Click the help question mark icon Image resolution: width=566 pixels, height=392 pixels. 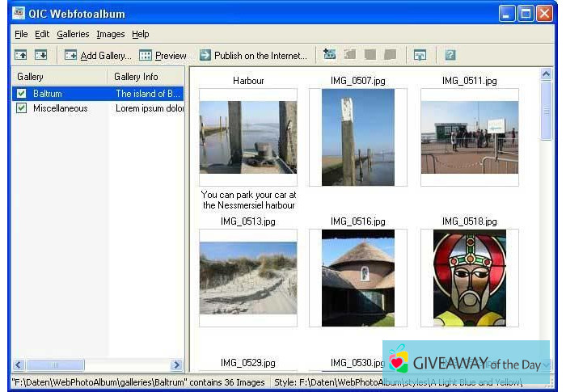(450, 55)
